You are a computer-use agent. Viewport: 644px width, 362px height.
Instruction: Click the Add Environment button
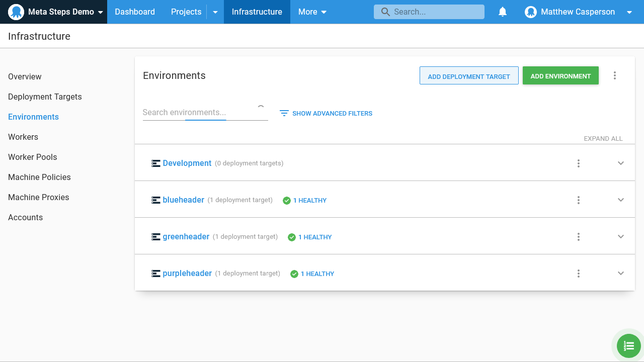pos(560,76)
